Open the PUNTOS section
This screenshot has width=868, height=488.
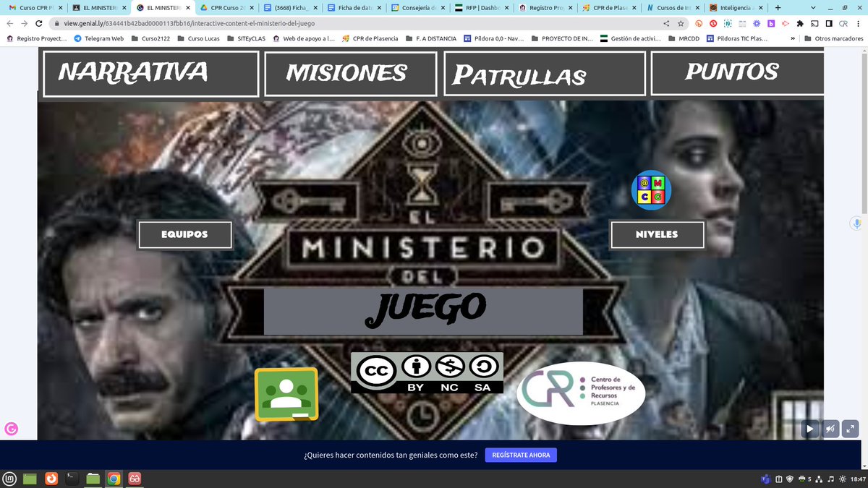pos(736,74)
